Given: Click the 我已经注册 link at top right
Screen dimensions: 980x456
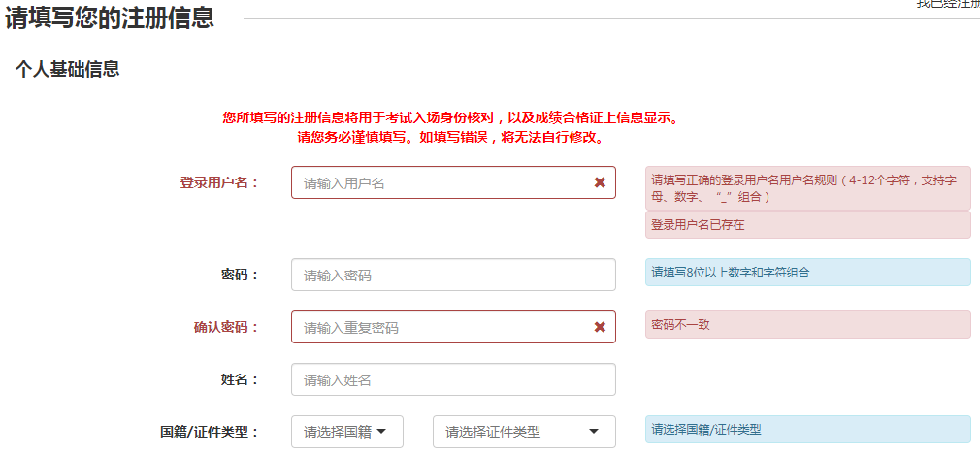Looking at the screenshot, I should coord(947,4).
